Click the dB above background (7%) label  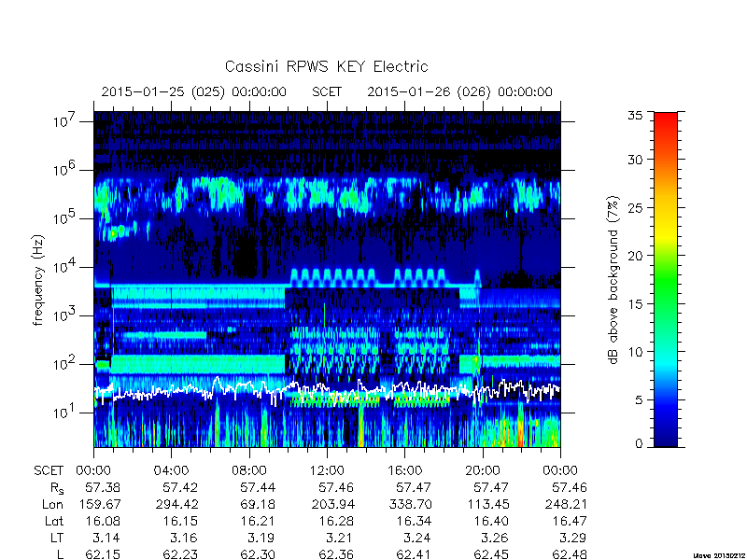pos(613,280)
